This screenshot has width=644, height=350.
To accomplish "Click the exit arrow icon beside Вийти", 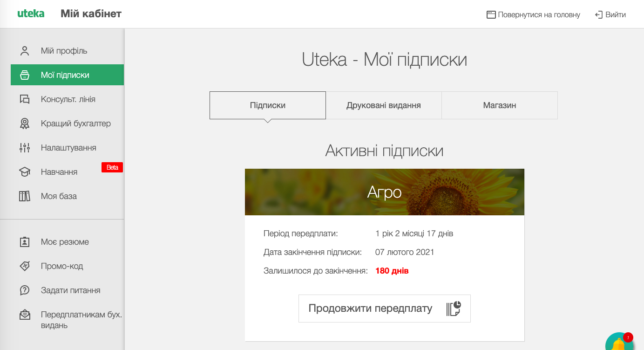I will pyautogui.click(x=599, y=14).
